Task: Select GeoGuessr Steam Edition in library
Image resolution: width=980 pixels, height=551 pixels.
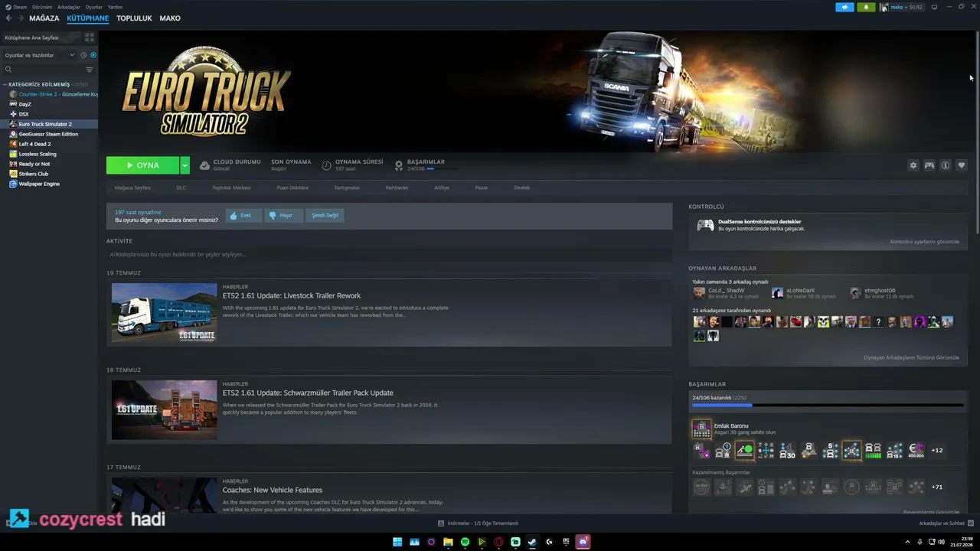Action: click(x=50, y=134)
